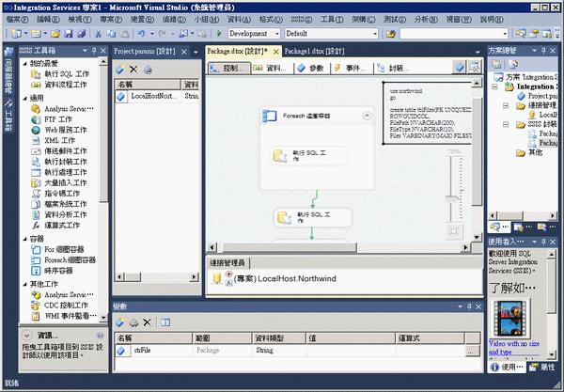Viewport: 564px width, 392px height.
Task: Select 大量插入工作 toolbox item
Action: (x=59, y=183)
